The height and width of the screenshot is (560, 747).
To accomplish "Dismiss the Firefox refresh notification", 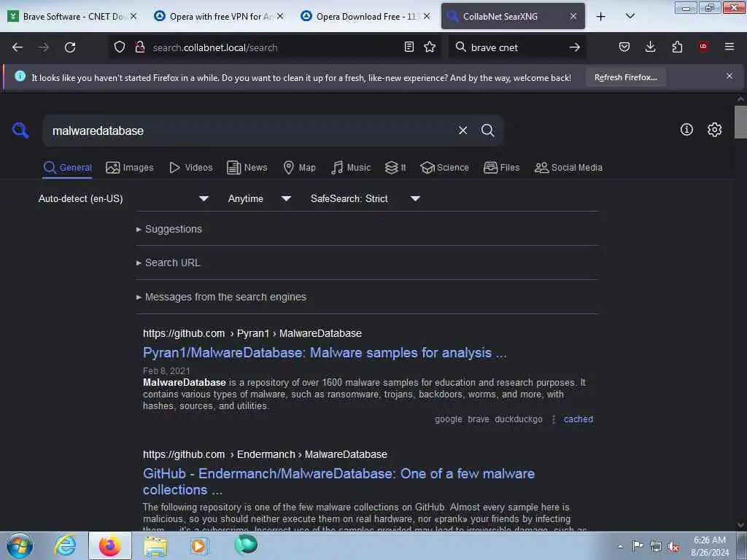I will pos(729,76).
